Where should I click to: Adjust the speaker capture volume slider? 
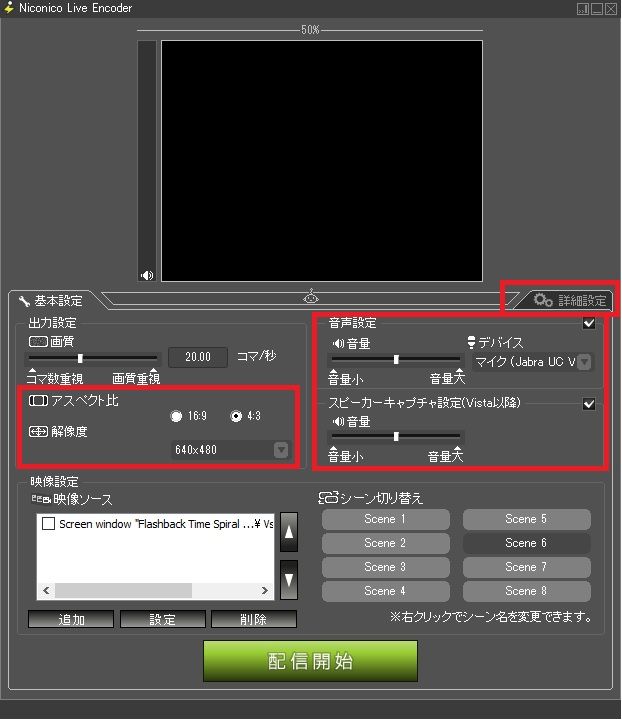click(396, 436)
